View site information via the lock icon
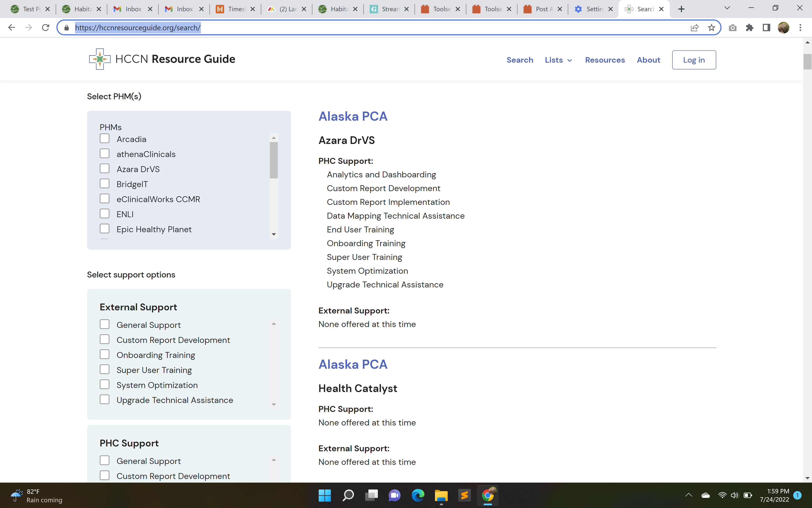 tap(66, 28)
